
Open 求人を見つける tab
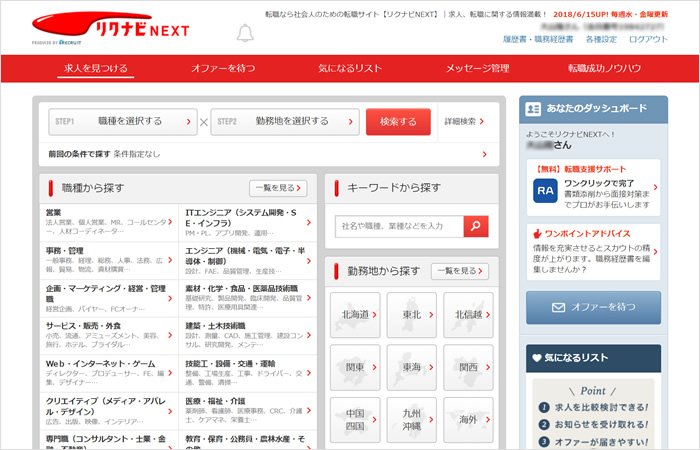pos(96,68)
